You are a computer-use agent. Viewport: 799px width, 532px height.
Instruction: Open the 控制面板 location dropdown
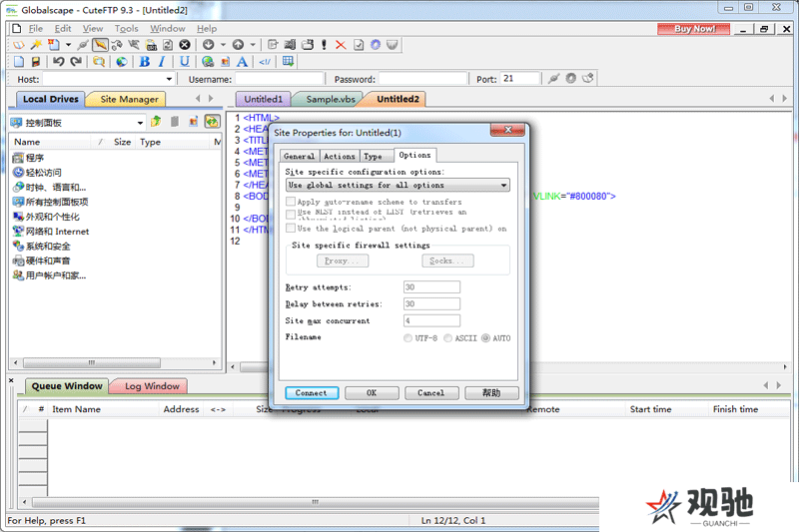(x=140, y=123)
